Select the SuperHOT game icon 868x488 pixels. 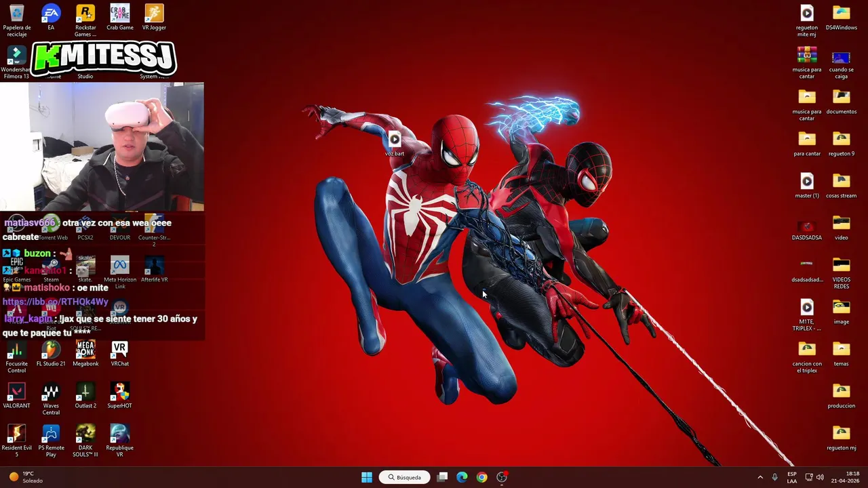click(x=119, y=396)
